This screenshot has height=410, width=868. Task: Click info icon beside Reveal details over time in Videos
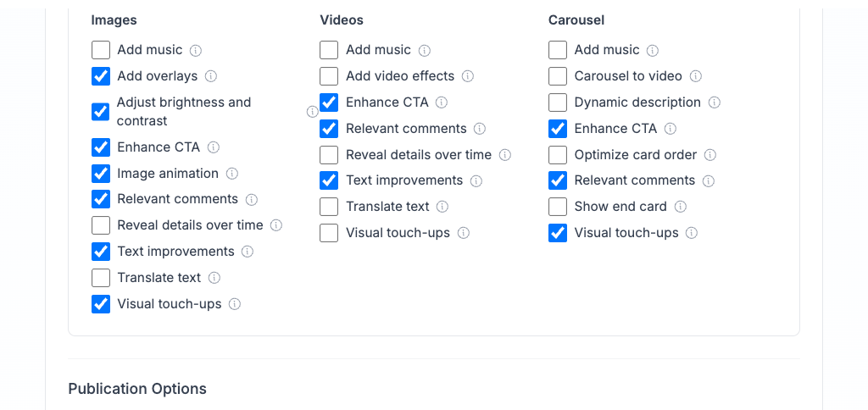[x=505, y=155]
